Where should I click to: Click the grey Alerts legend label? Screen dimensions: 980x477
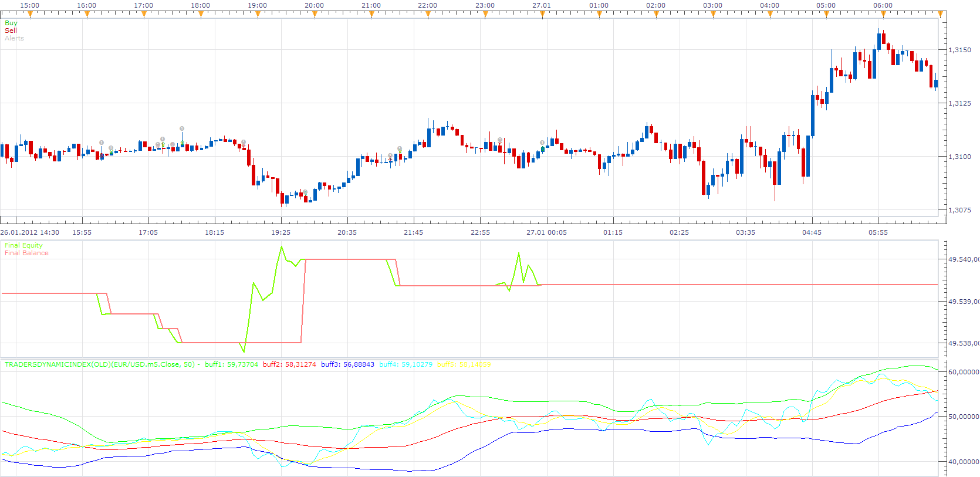tap(15, 38)
